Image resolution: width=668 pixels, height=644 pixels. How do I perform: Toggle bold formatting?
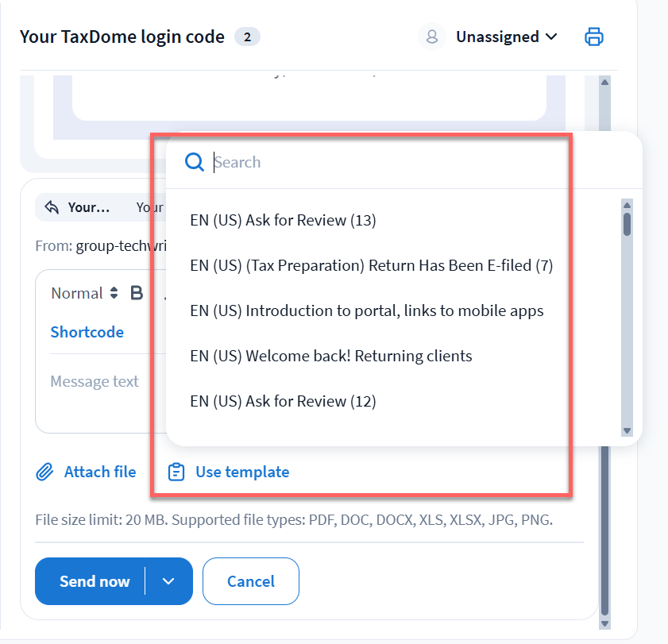coord(137,293)
